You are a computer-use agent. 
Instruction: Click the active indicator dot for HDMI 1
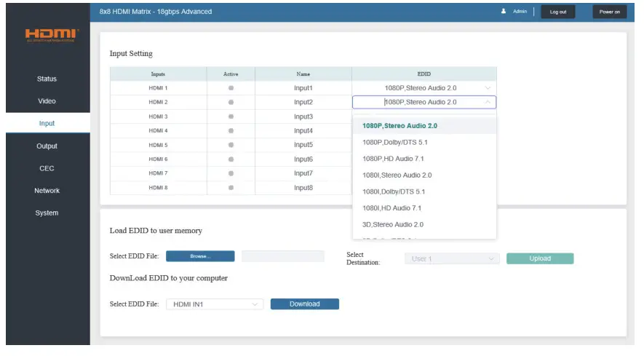click(x=231, y=88)
